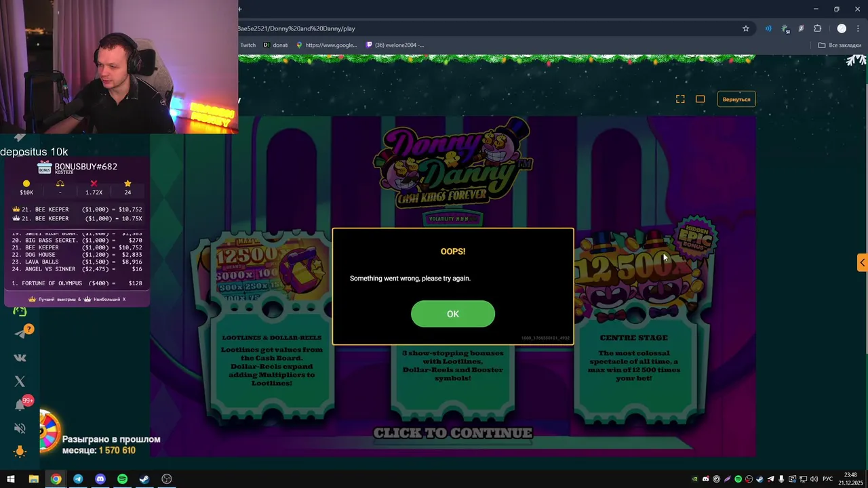This screenshot has height=488, width=868.
Task: Switch РУС keyboard language
Action: [x=829, y=479]
